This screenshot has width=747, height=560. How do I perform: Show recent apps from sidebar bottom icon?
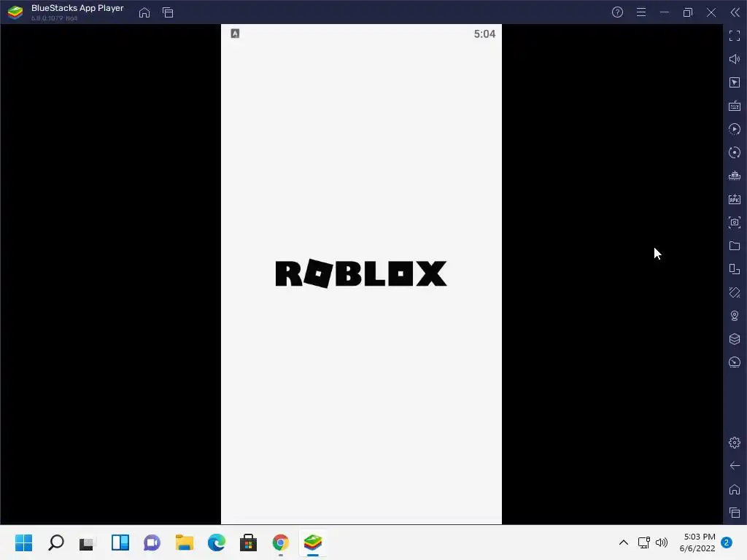tap(735, 513)
